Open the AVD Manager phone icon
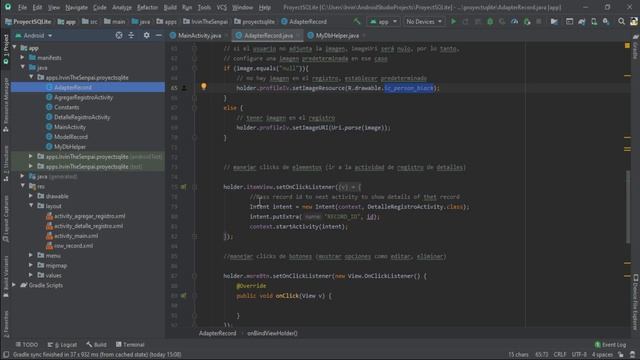This screenshot has width=640, height=360. pyautogui.click(x=594, y=21)
